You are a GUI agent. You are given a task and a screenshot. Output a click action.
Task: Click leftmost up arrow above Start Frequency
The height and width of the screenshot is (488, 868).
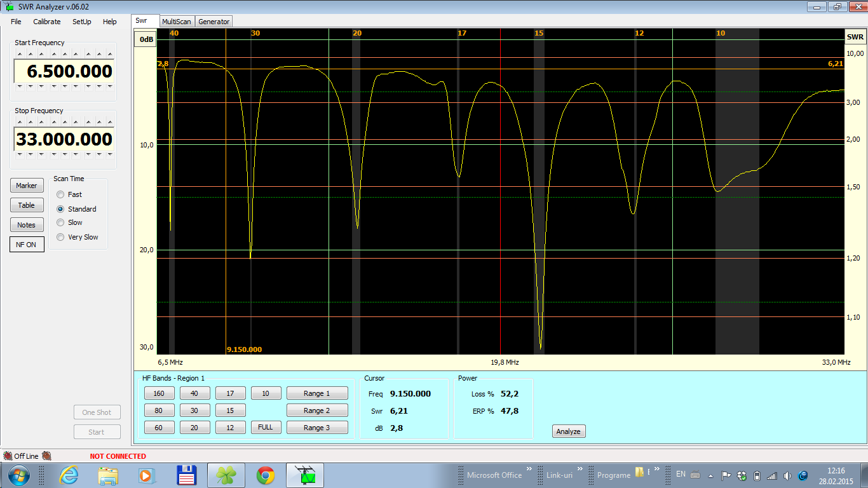point(19,54)
